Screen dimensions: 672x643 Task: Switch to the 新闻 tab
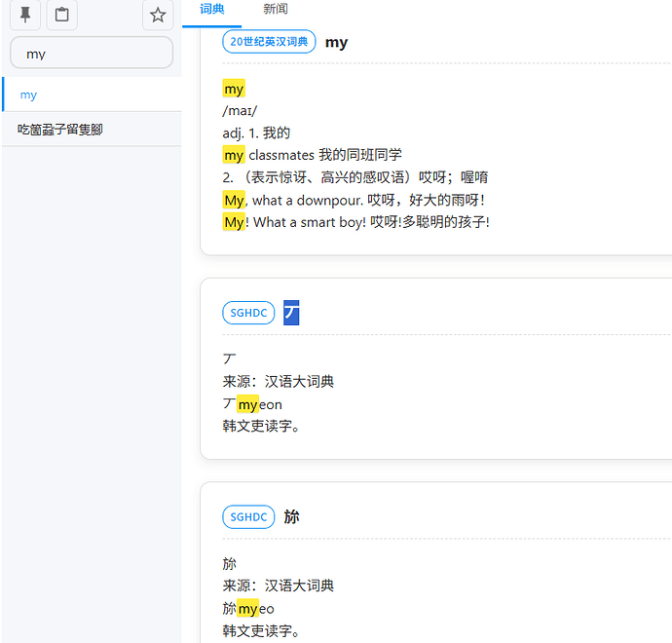click(276, 10)
